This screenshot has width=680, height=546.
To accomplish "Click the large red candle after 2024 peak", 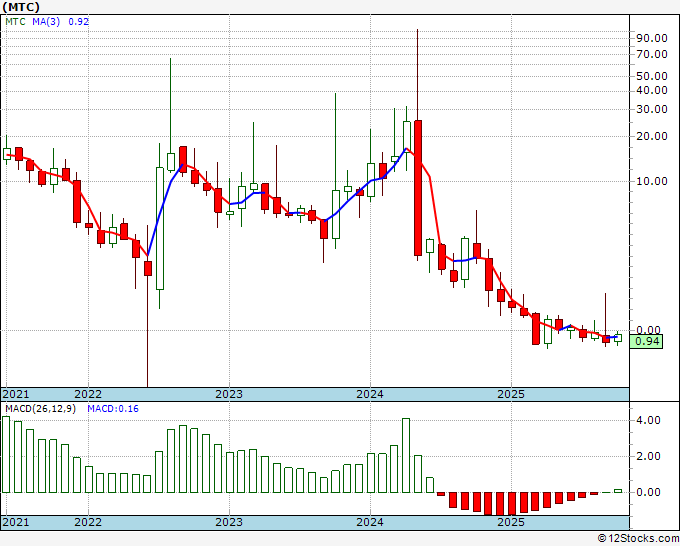I will [x=418, y=188].
